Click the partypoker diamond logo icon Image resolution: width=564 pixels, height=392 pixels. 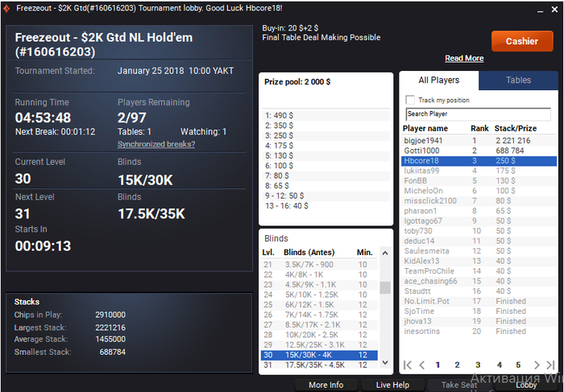(6, 8)
